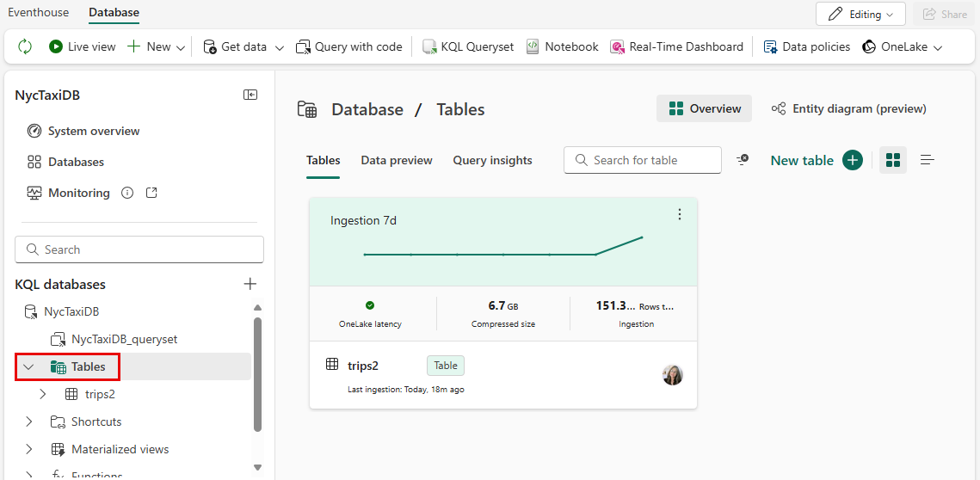
Task: Switch to grid tile view layout
Action: tap(893, 160)
